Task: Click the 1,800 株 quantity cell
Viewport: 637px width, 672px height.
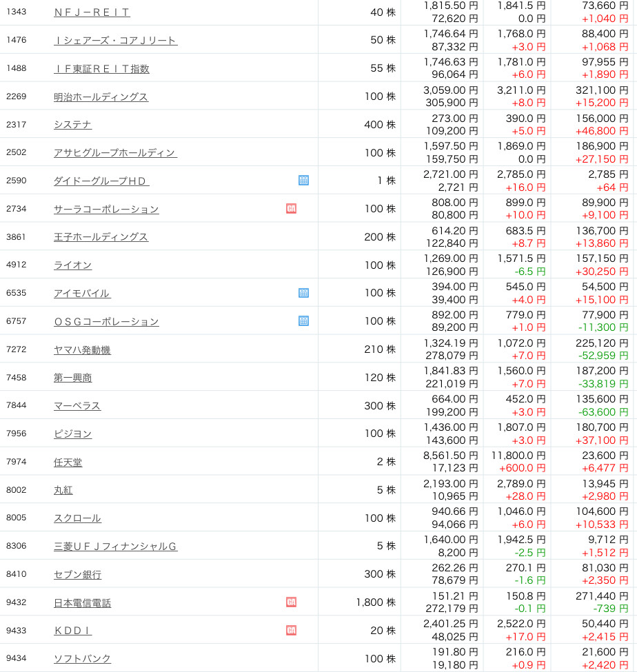Action: coord(376,602)
